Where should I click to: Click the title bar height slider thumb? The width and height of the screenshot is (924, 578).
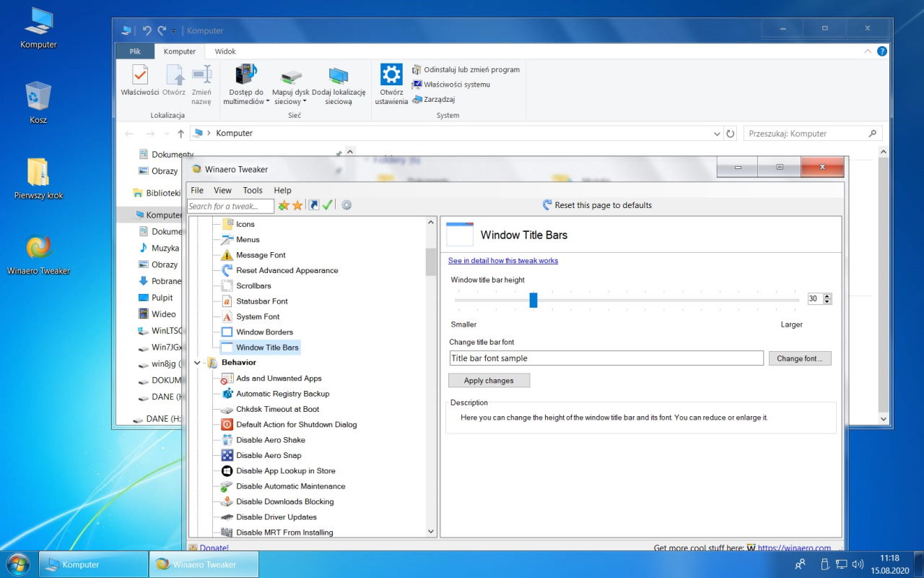pos(533,300)
